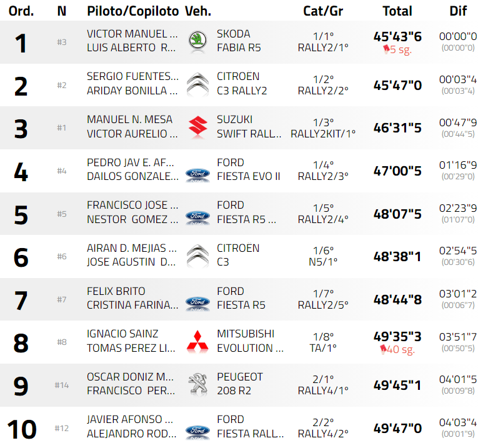Screen dimensions: 483x448
Task: Click the Ford logo beside Felix Brito
Action: [197, 303]
